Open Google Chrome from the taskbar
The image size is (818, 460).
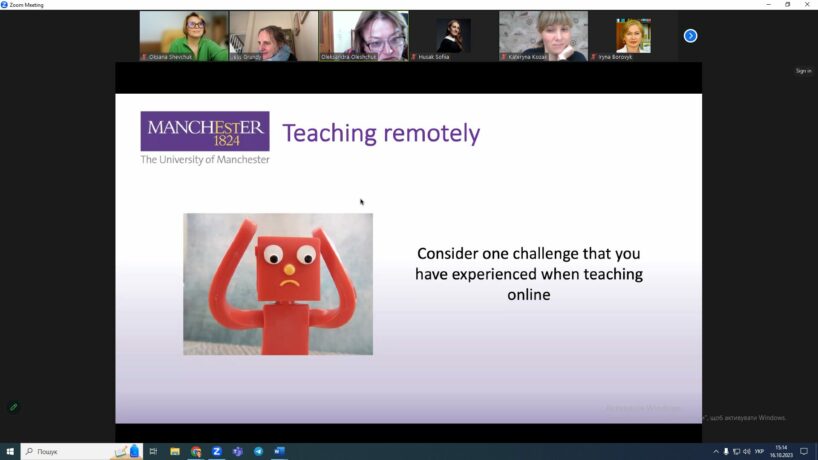point(196,451)
